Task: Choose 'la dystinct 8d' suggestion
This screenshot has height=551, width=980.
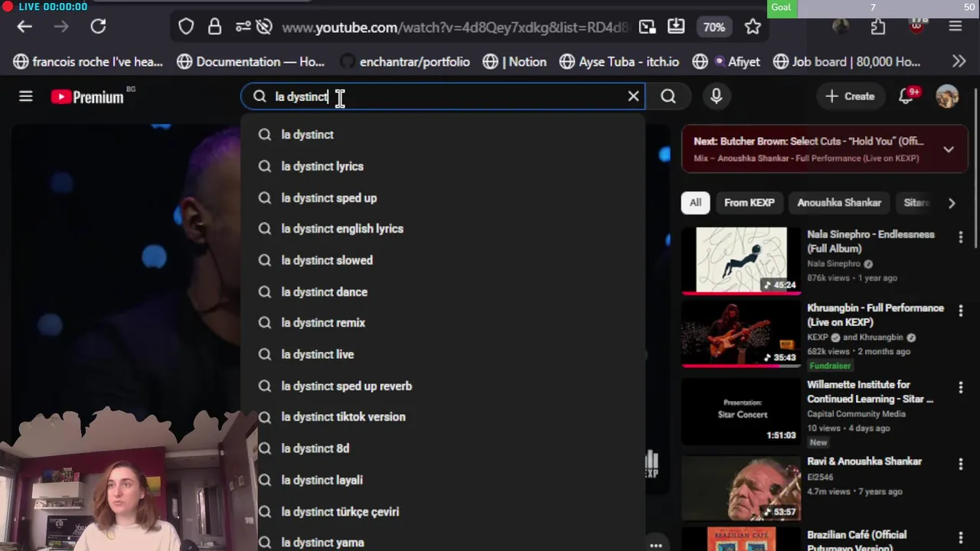Action: [x=443, y=448]
